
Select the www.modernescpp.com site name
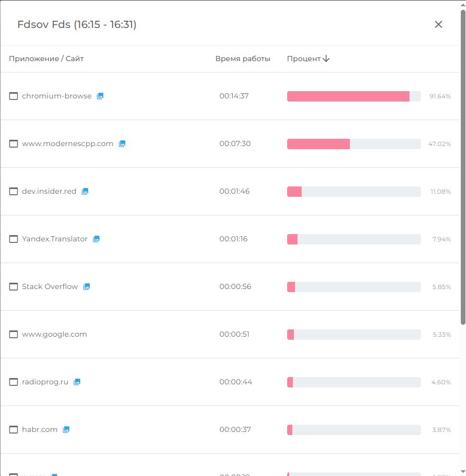67,143
